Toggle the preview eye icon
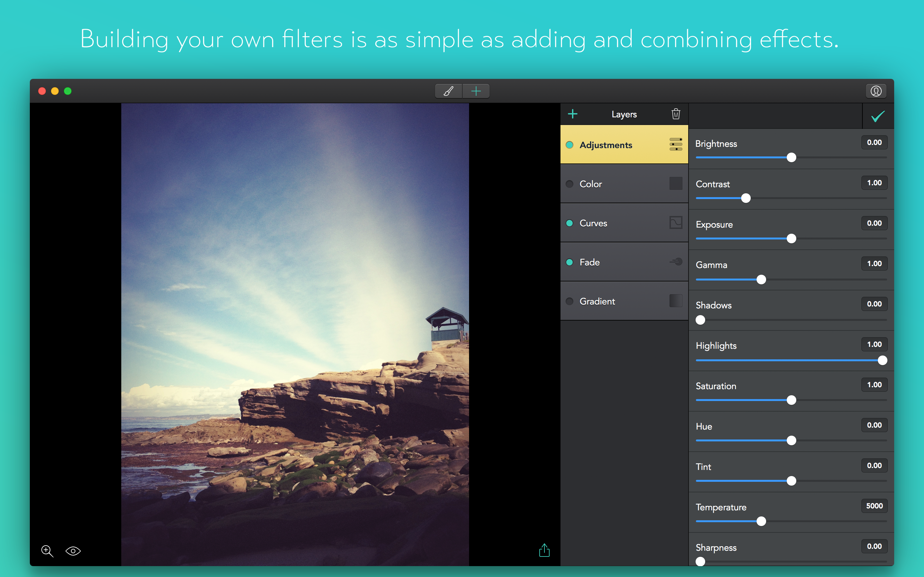Image resolution: width=924 pixels, height=577 pixels. pyautogui.click(x=73, y=551)
